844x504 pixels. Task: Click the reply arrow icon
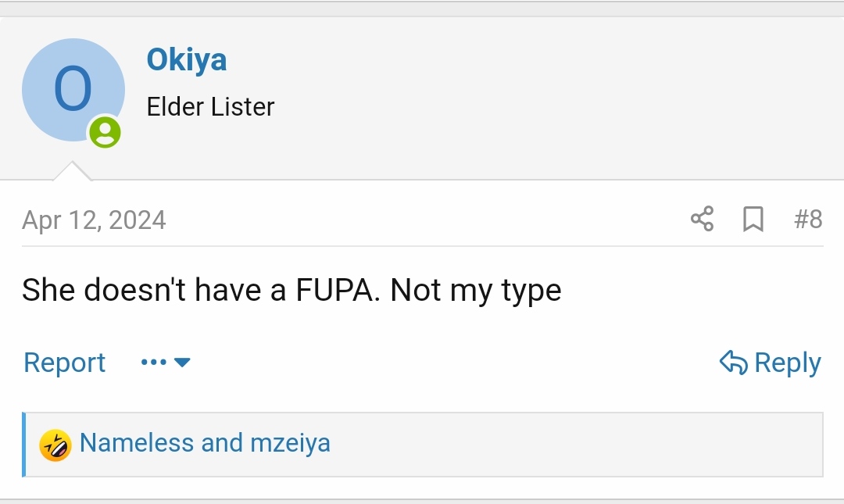point(733,363)
